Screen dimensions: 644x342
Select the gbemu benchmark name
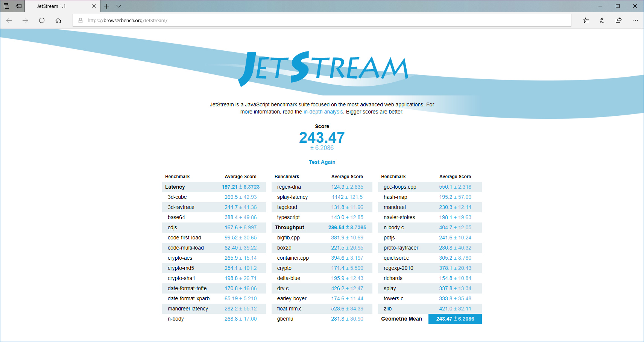click(285, 319)
